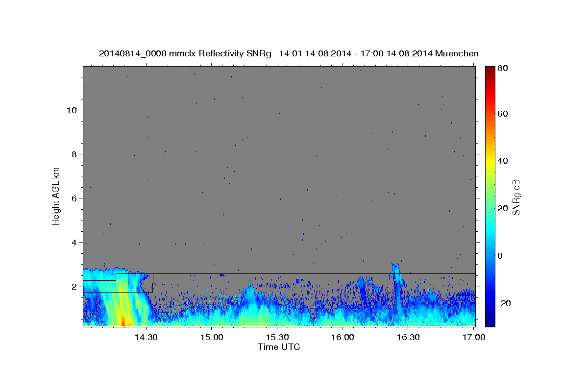Click the 17:00 time tick label
588x392 pixels.
coord(473,338)
